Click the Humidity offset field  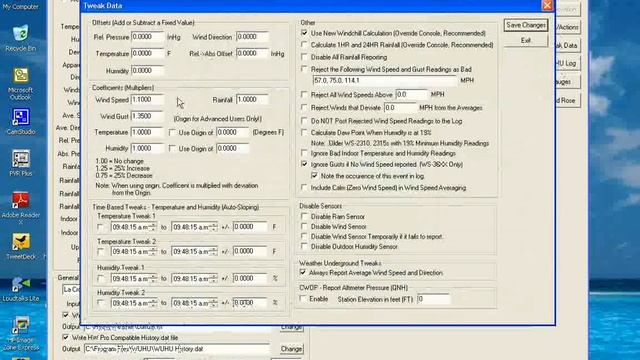(x=147, y=71)
